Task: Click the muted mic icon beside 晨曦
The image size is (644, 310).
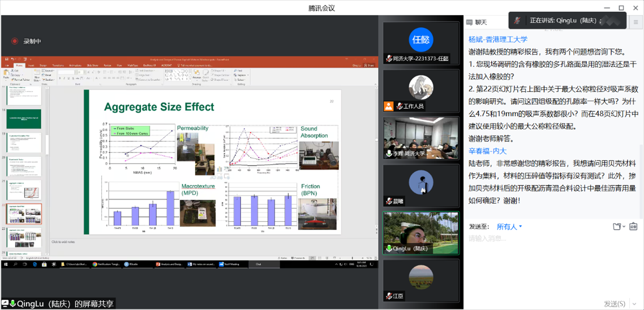Action: [x=389, y=201]
